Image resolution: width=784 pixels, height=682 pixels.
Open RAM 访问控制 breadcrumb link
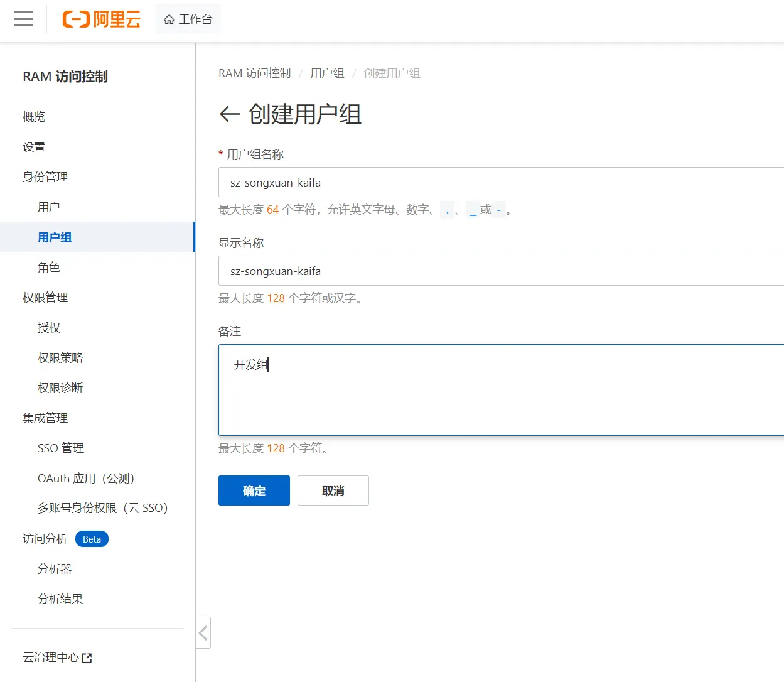tap(254, 73)
